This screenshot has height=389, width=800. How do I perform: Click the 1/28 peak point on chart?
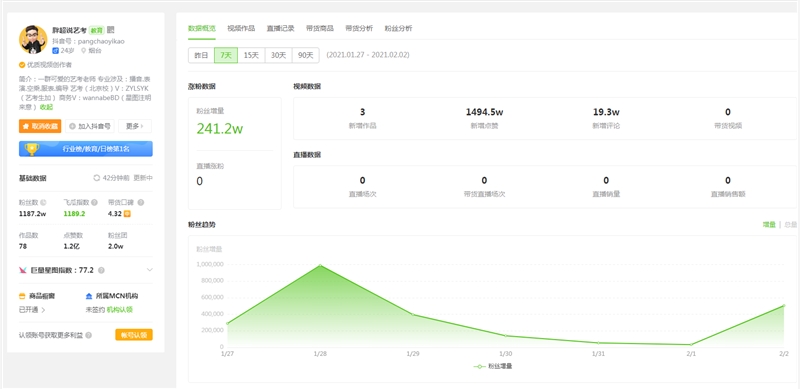(320, 265)
